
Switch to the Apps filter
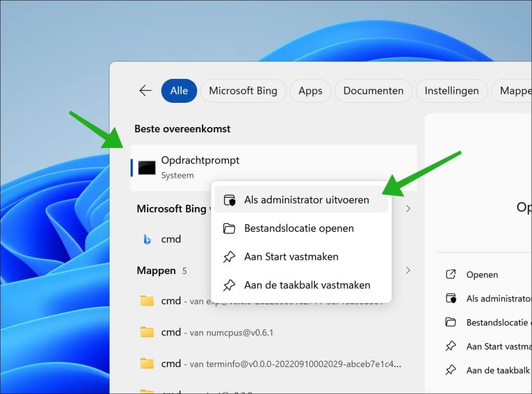coord(310,90)
